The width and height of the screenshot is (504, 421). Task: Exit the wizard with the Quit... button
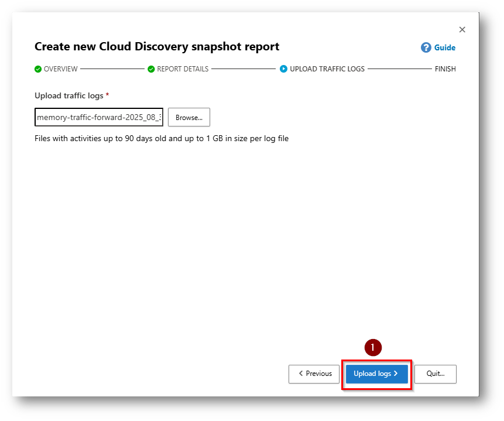click(x=435, y=374)
